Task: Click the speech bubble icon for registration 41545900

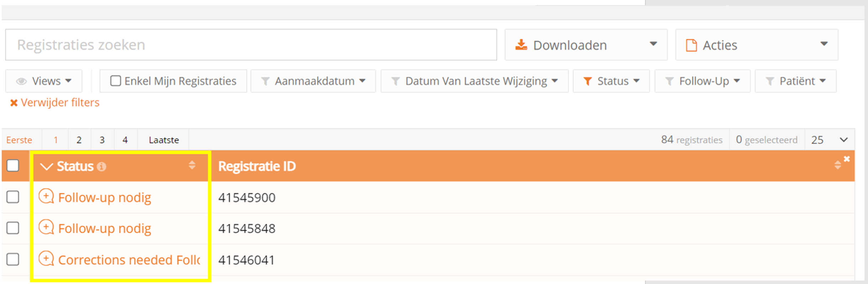Action: click(x=46, y=196)
